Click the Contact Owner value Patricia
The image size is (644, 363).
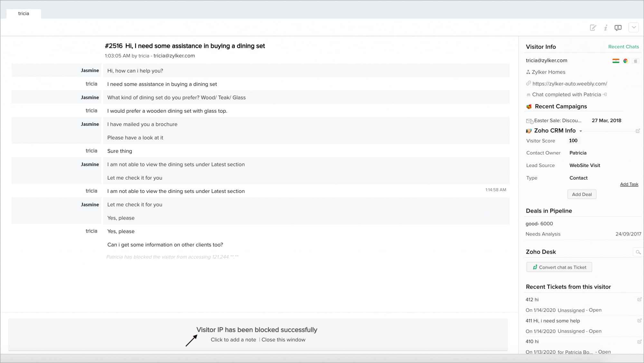coord(578,153)
